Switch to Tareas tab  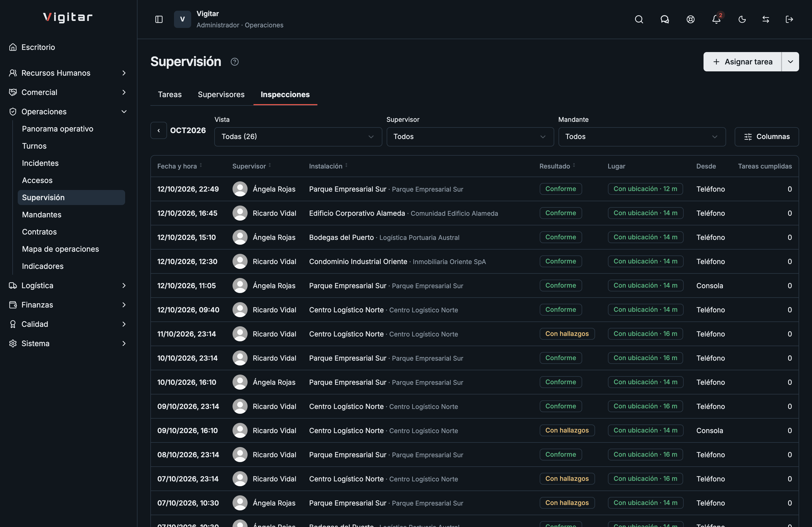pyautogui.click(x=169, y=94)
